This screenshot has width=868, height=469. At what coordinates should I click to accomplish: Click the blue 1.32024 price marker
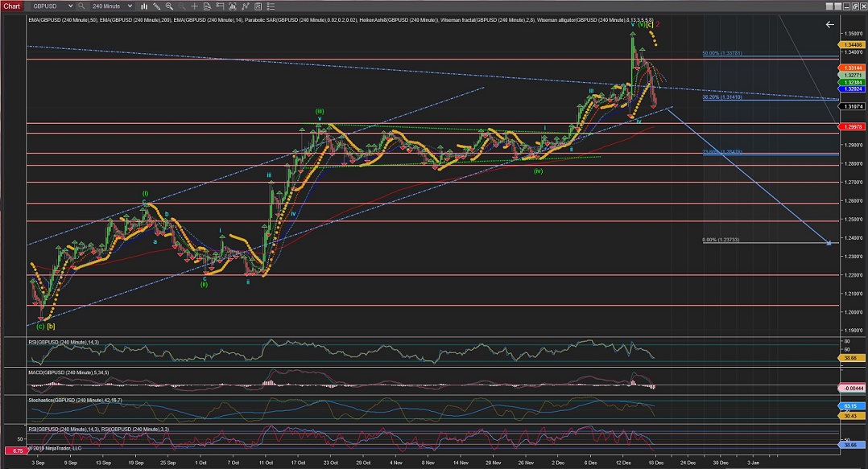point(853,89)
